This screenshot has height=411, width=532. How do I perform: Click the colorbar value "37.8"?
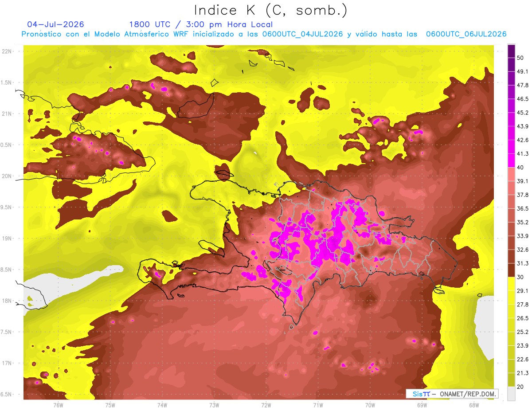click(523, 195)
